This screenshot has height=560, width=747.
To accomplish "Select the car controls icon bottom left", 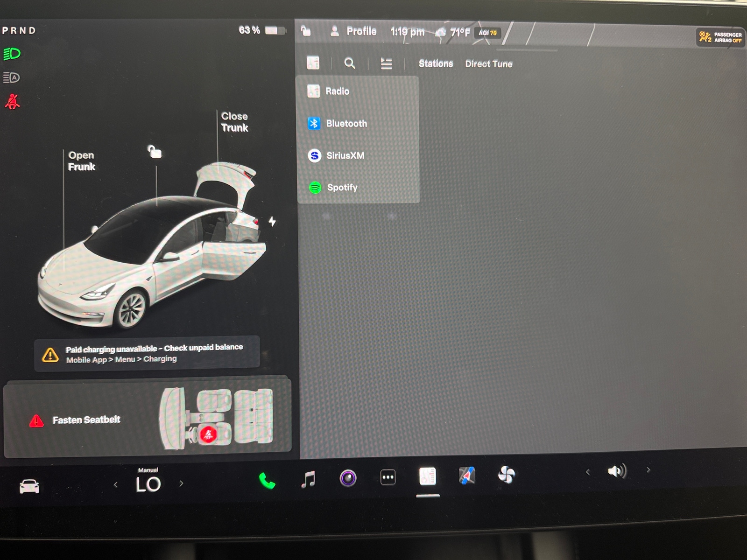I will point(29,486).
